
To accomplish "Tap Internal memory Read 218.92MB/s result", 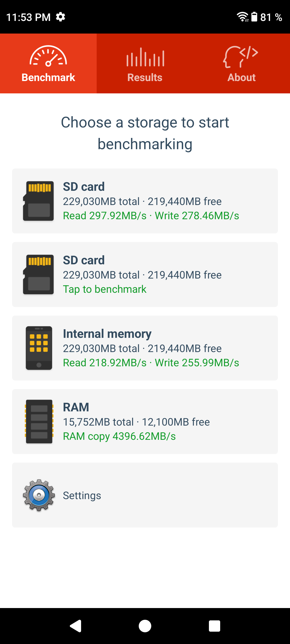I will click(x=105, y=363).
